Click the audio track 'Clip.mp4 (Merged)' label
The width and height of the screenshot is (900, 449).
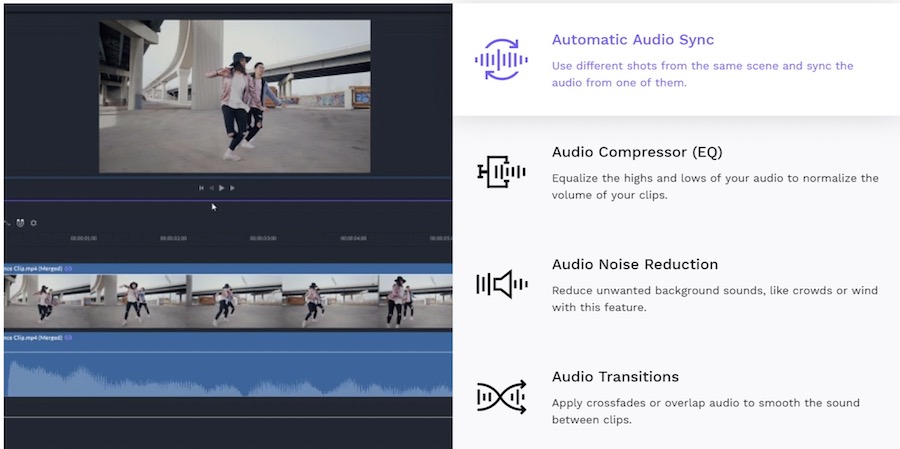[33, 338]
